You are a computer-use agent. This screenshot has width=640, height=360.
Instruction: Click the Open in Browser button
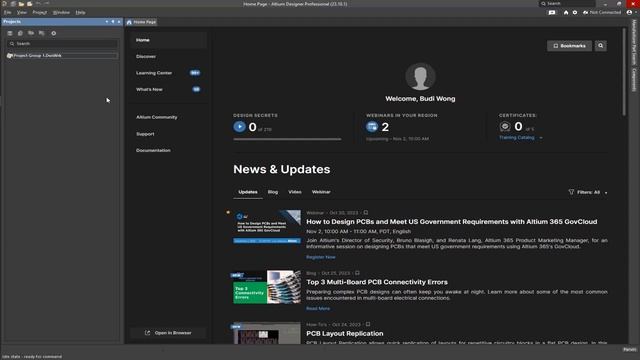[x=168, y=333]
